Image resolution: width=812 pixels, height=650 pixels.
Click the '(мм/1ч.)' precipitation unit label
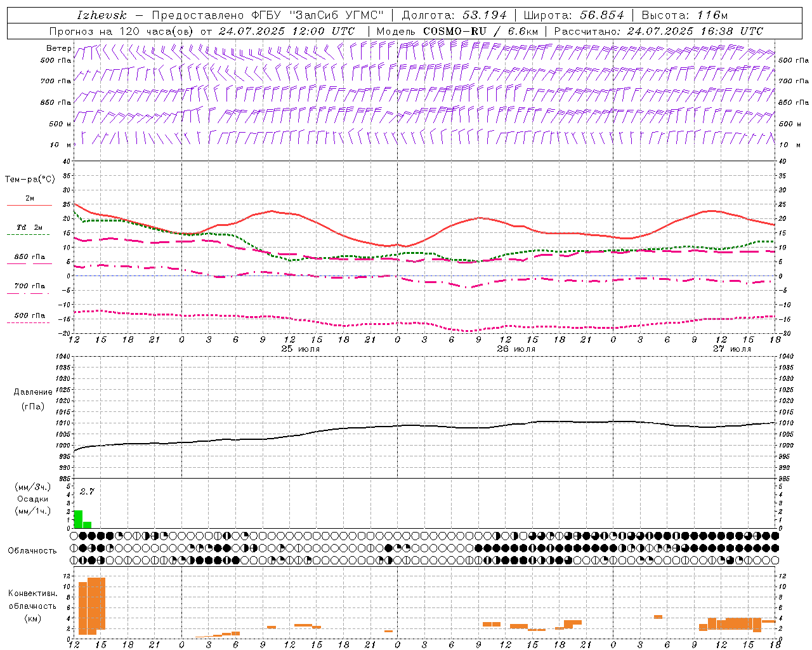[33, 511]
